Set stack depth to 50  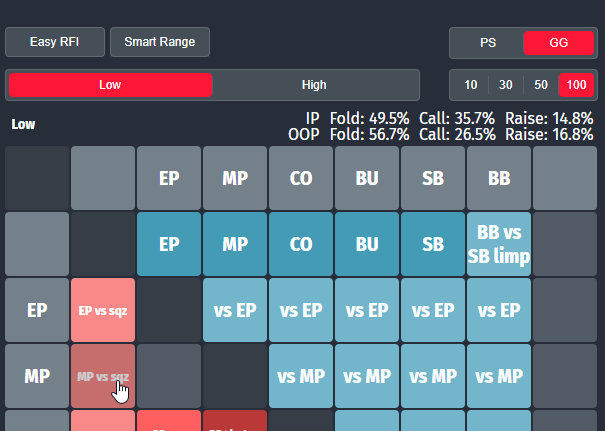click(x=541, y=85)
